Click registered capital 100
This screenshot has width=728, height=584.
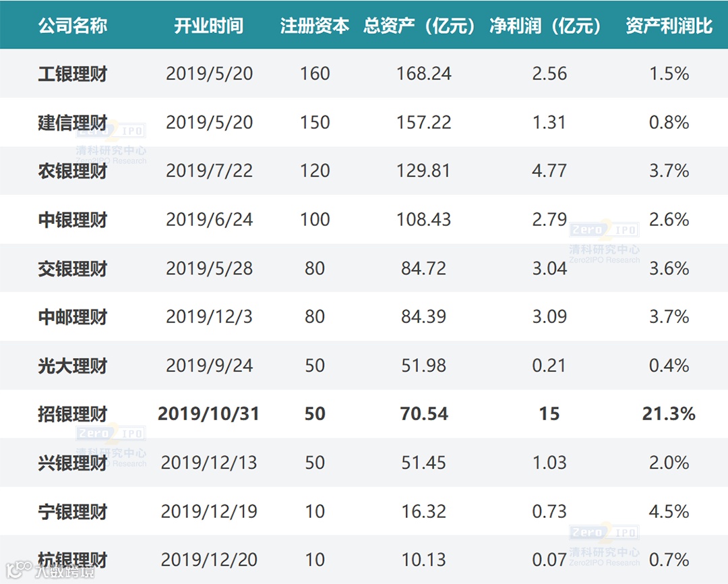[x=315, y=220]
